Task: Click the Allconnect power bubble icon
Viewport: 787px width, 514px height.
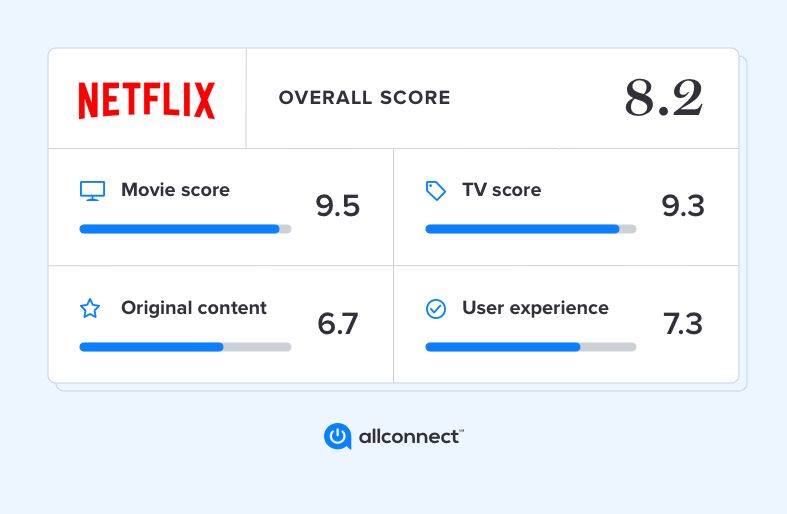Action: tap(337, 436)
